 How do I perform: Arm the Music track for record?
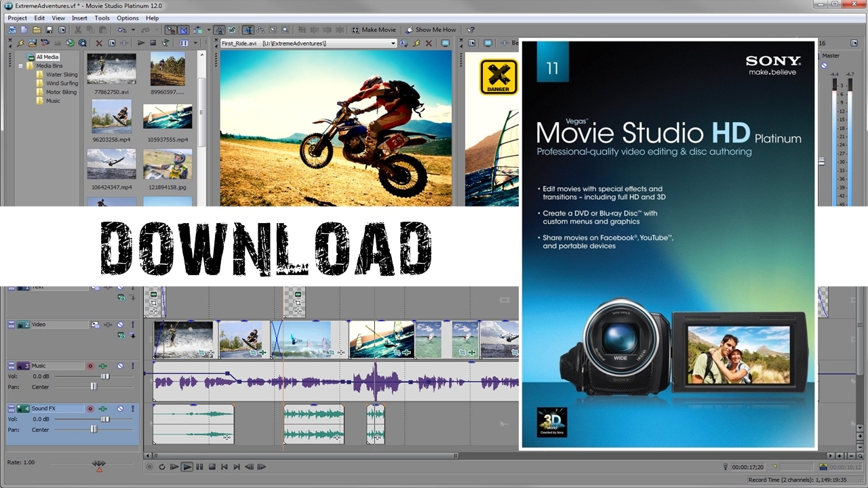click(x=90, y=366)
